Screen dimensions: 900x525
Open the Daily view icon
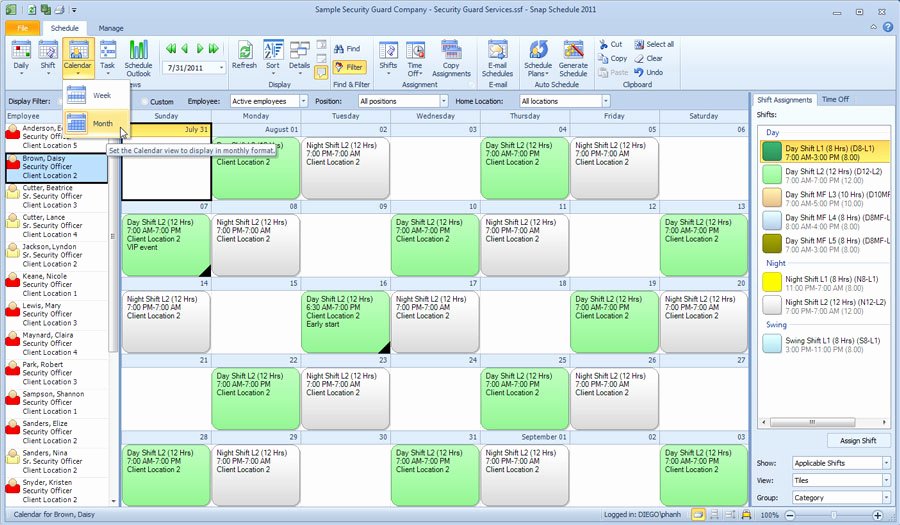click(x=21, y=55)
